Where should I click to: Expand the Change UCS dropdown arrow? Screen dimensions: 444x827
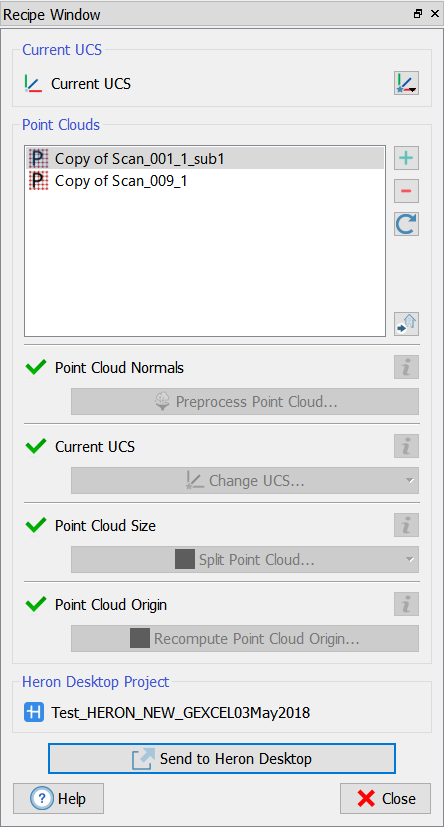[410, 481]
